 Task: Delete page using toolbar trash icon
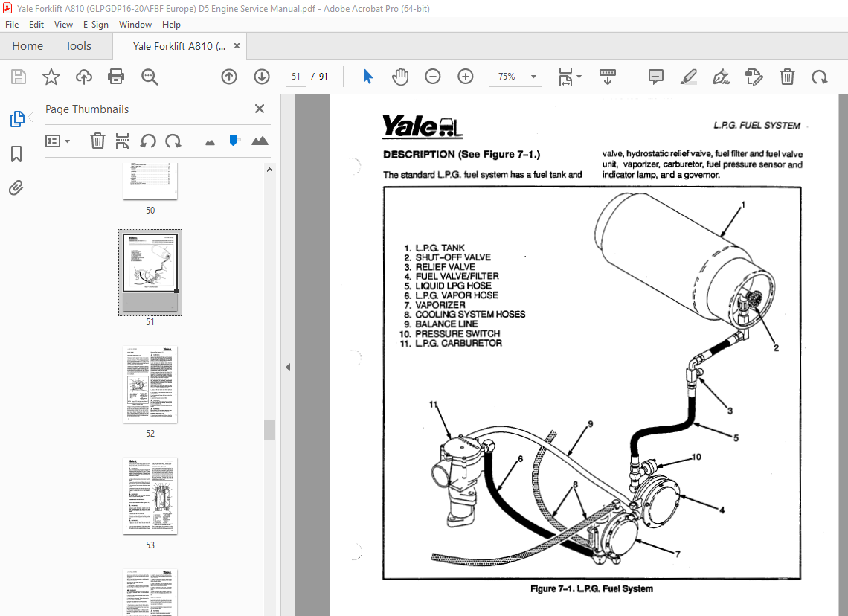coord(787,77)
